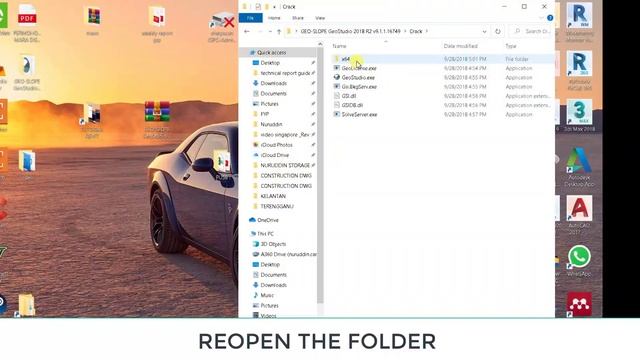The image size is (640, 360).
Task: Open the Share ribbon tab
Action: click(x=298, y=18)
